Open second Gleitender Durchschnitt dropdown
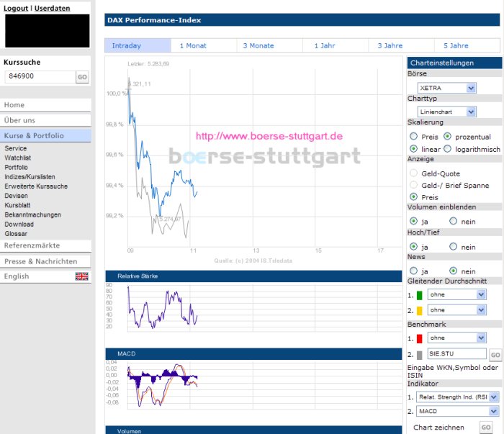 [456, 310]
